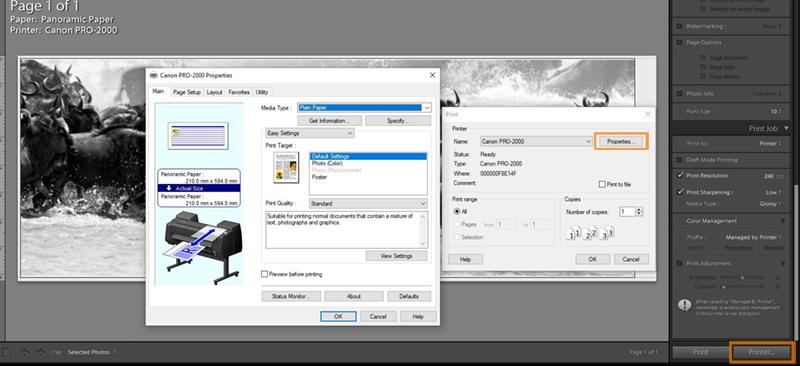
Task: Close the Print dialog window
Action: [x=647, y=114]
